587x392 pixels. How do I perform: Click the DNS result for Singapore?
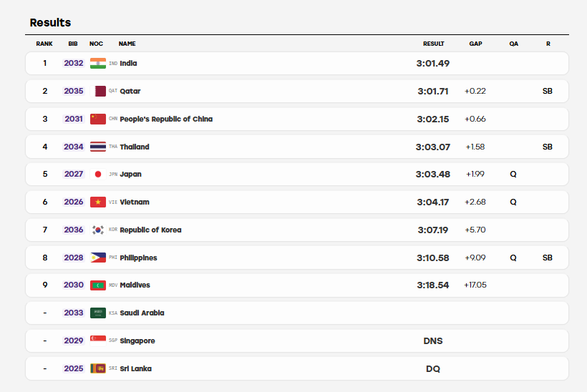433,340
